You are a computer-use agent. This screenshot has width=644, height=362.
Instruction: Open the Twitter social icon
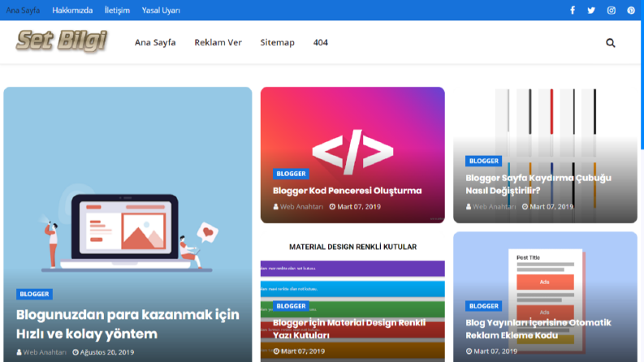pyautogui.click(x=591, y=11)
